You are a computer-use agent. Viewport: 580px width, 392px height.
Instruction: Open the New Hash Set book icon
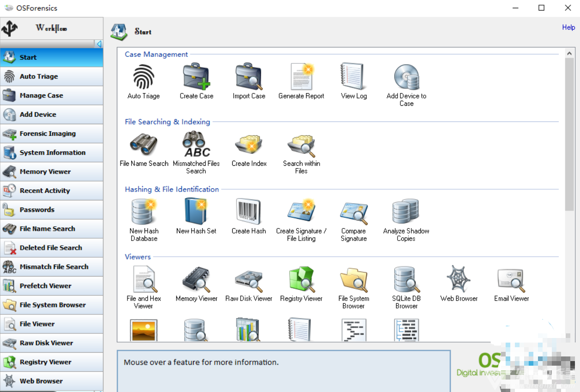pyautogui.click(x=196, y=211)
